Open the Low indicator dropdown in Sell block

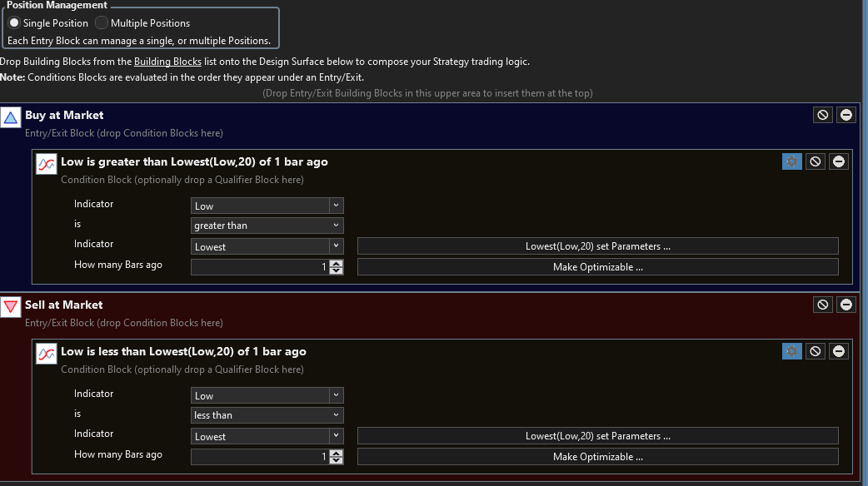coord(267,395)
